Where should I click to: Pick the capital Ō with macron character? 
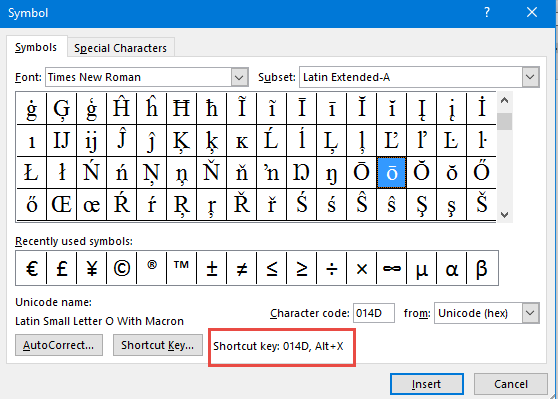click(362, 173)
